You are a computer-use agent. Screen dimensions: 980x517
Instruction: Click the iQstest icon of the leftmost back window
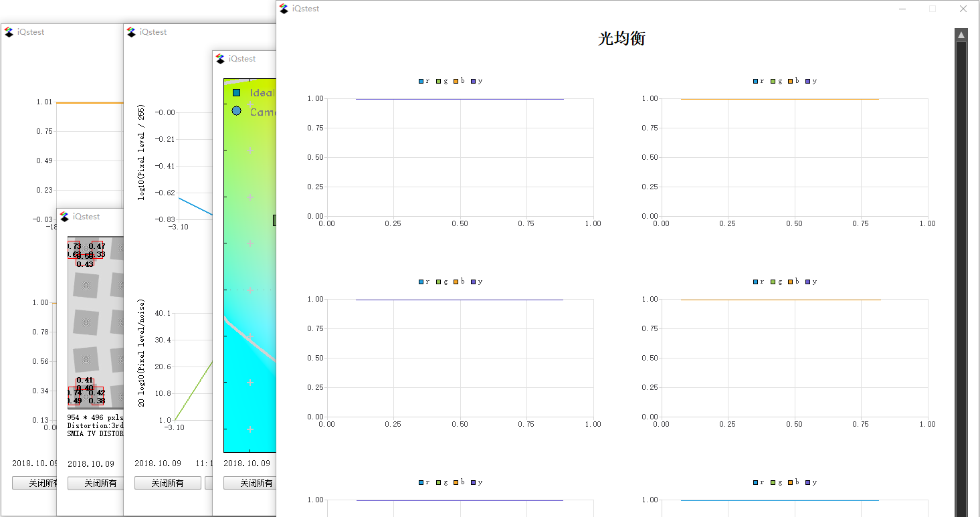[x=9, y=32]
